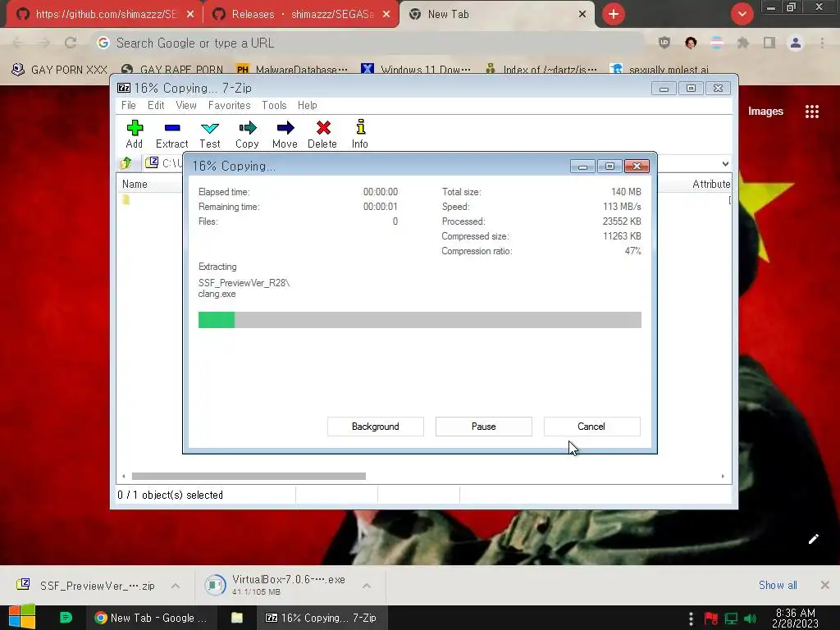Click the Delete toolbar icon
The height and width of the screenshot is (630, 840).
click(322, 134)
